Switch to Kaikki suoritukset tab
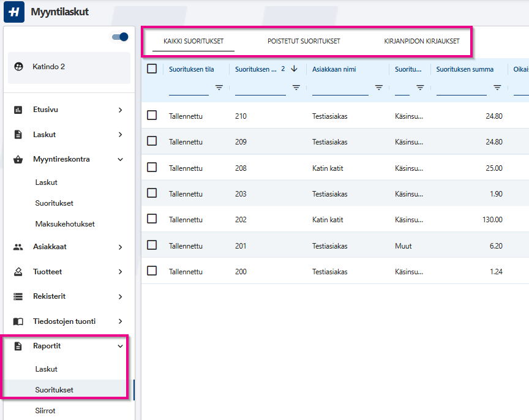 point(193,41)
